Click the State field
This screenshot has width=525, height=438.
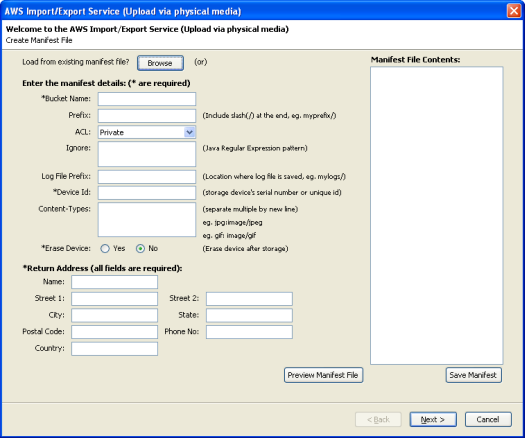pos(249,315)
